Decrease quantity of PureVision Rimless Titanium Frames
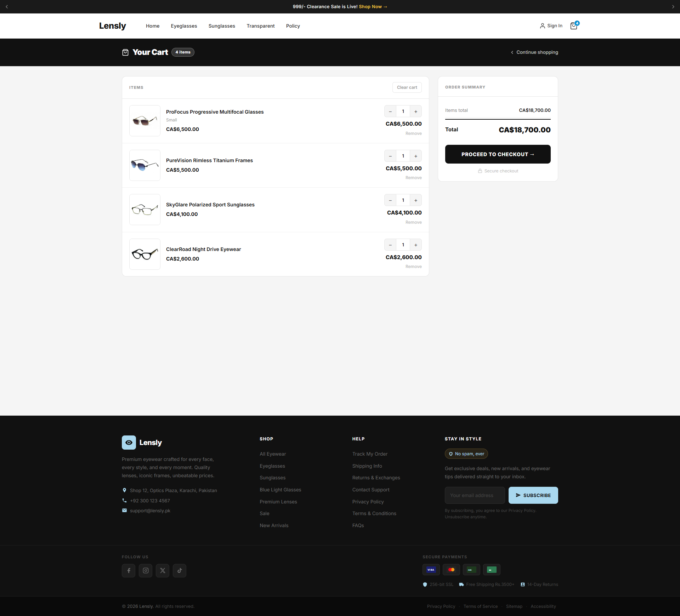This screenshot has width=680, height=616. 390,156
